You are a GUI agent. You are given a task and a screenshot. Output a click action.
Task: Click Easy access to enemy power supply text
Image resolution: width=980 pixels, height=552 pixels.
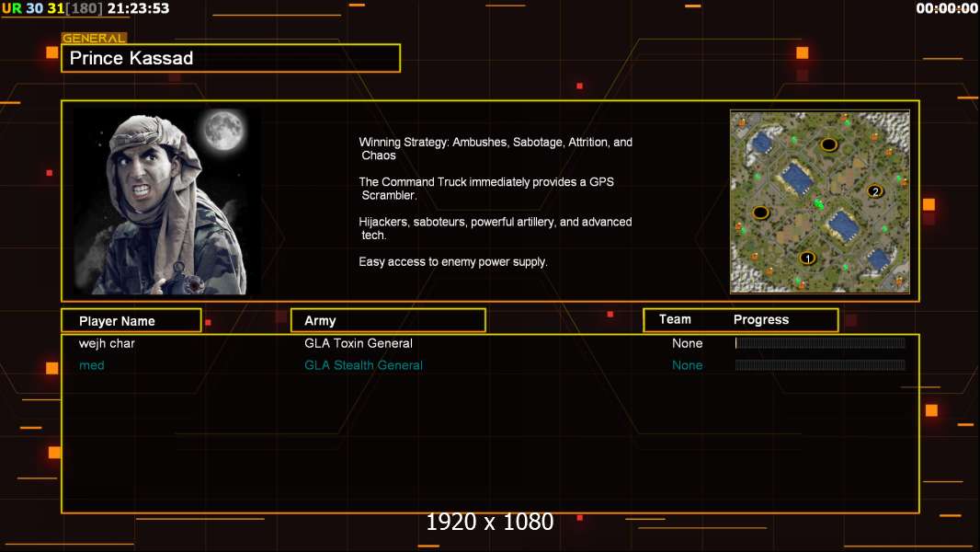453,262
